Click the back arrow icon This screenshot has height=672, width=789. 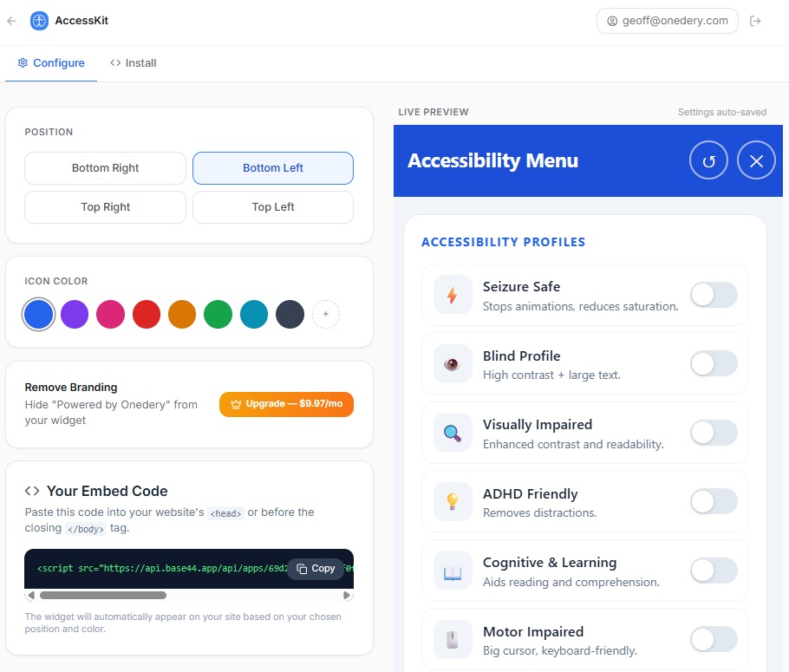11,21
